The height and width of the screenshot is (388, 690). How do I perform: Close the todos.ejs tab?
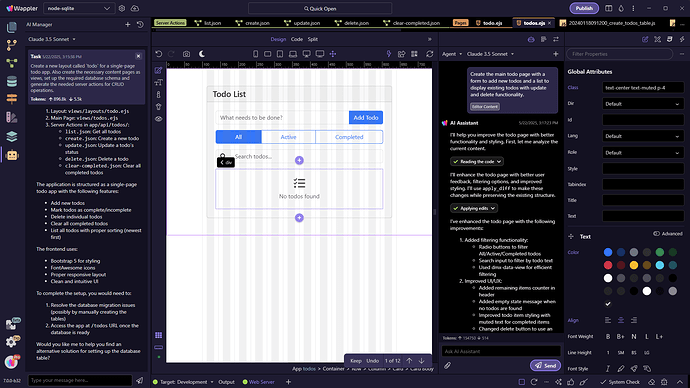coord(550,23)
